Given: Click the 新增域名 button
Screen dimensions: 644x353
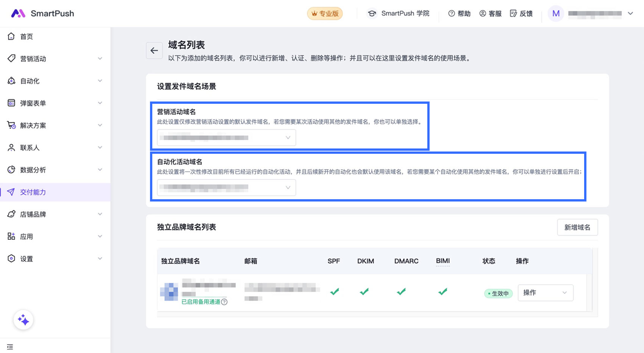Looking at the screenshot, I should 577,227.
